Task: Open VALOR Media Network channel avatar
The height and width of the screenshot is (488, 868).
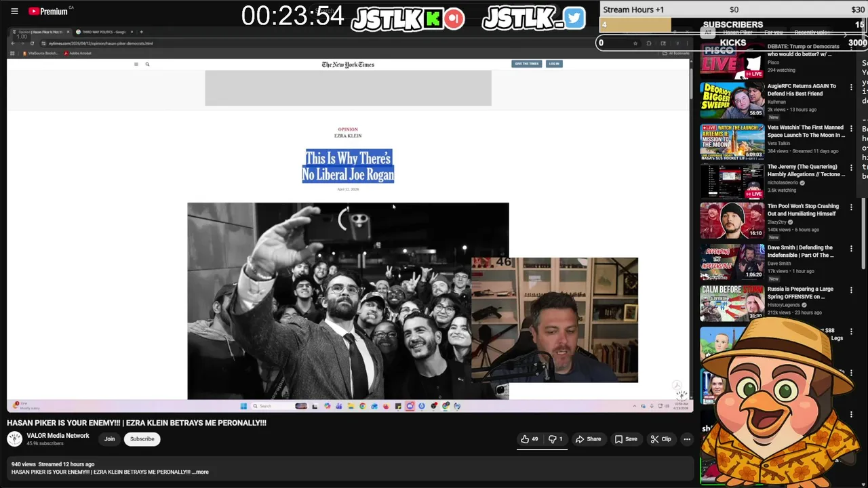Action: 14,439
